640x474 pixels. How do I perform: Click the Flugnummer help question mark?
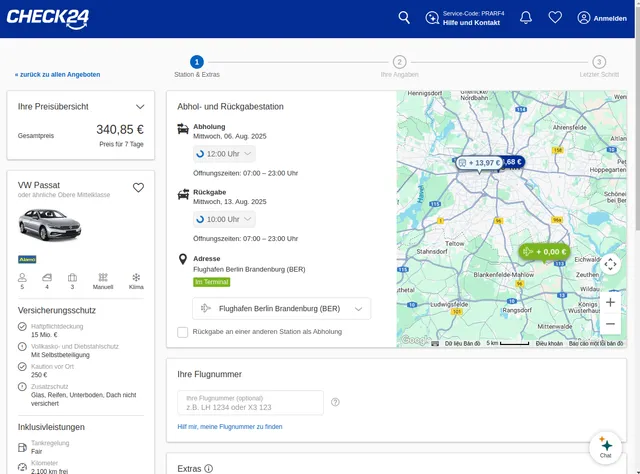(x=335, y=402)
